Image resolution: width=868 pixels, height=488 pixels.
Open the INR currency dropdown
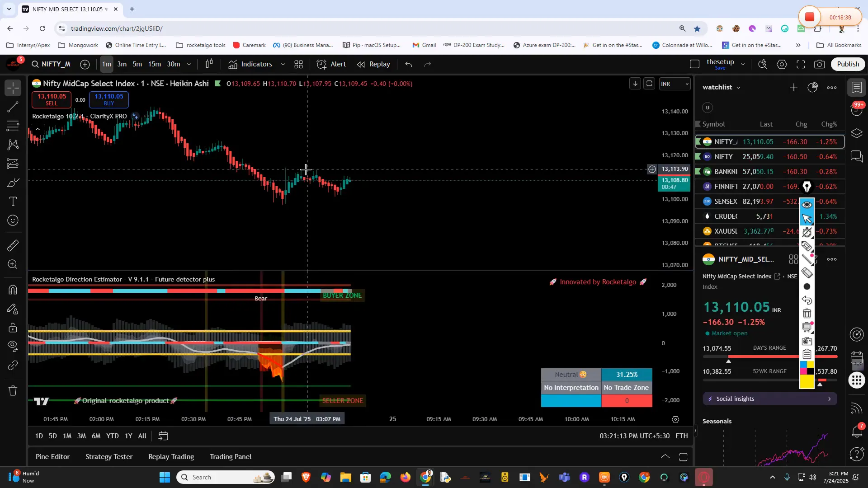pyautogui.click(x=675, y=84)
